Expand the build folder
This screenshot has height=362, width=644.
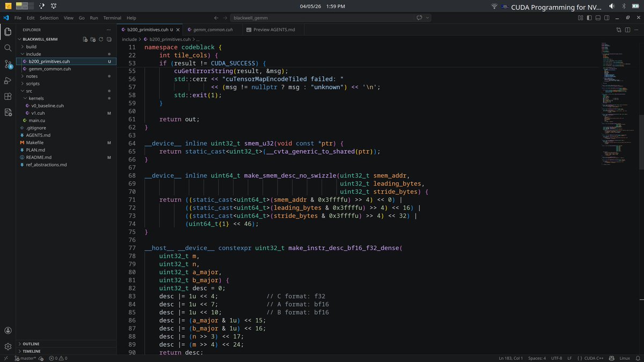pyautogui.click(x=67, y=47)
